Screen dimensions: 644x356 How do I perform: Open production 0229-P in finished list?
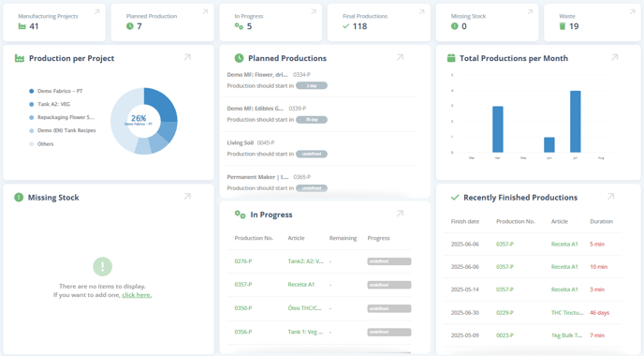tap(505, 312)
